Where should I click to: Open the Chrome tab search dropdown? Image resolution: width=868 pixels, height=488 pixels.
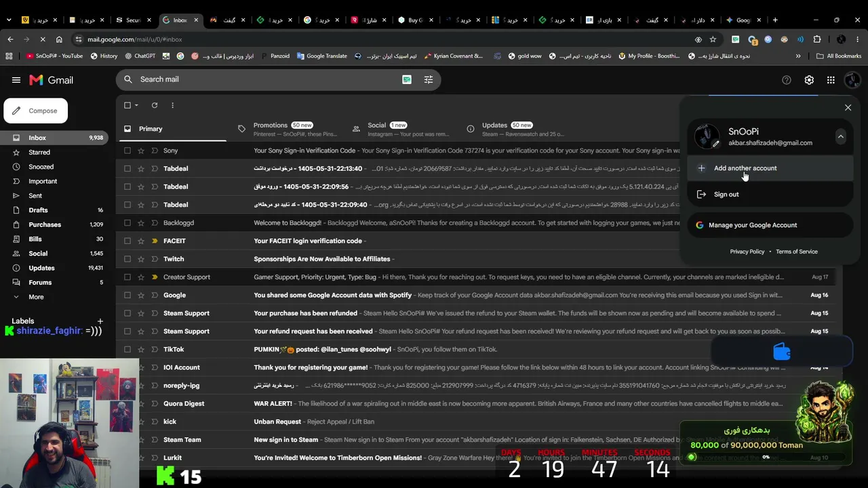(x=9, y=20)
